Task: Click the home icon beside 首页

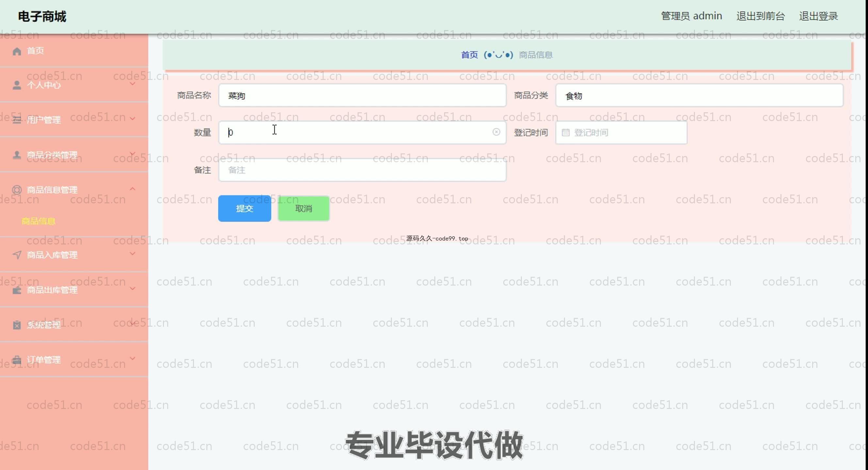Action: 17,51
